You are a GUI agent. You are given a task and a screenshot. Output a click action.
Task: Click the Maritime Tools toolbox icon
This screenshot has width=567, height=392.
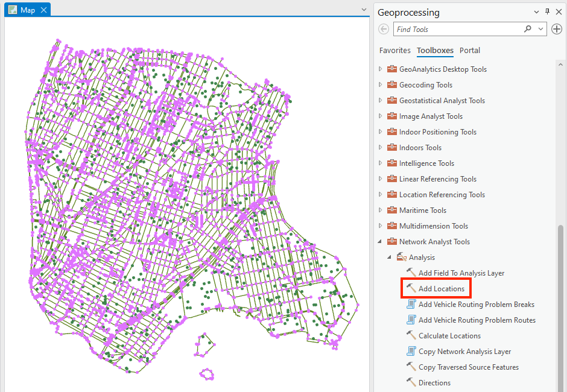[392, 210]
